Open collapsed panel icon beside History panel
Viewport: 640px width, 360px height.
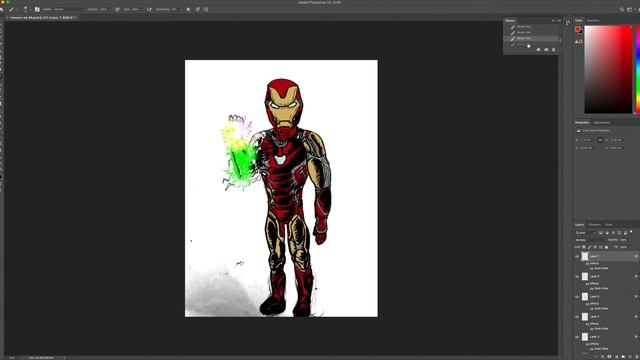click(568, 23)
